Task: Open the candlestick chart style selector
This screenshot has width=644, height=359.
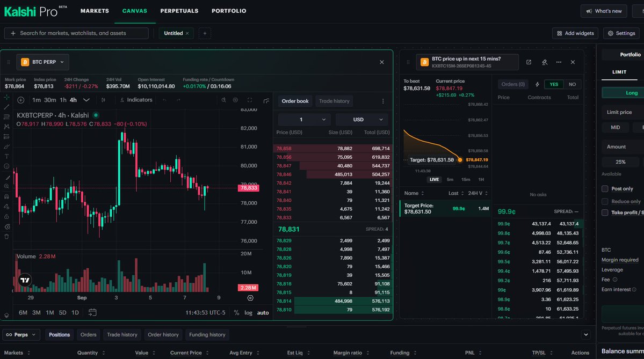Action: click(x=103, y=100)
